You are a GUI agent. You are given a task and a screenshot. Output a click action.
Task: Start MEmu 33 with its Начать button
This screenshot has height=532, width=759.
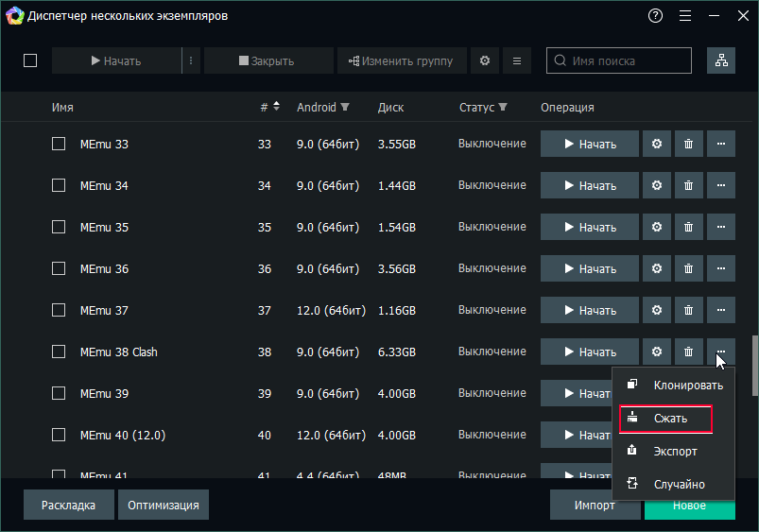(590, 144)
